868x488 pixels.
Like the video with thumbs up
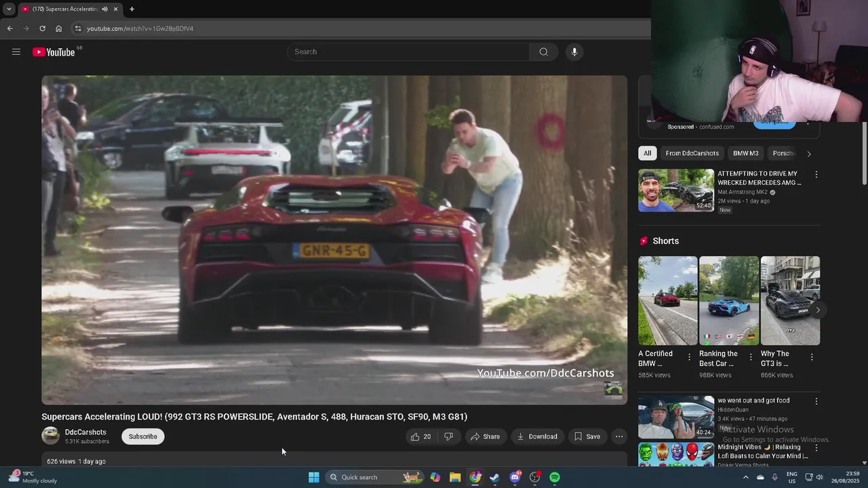420,436
